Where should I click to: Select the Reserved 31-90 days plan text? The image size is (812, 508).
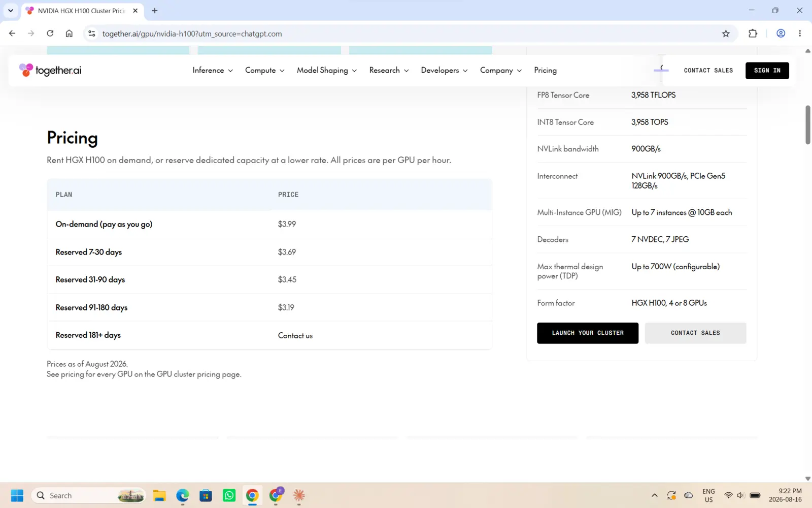pos(90,279)
